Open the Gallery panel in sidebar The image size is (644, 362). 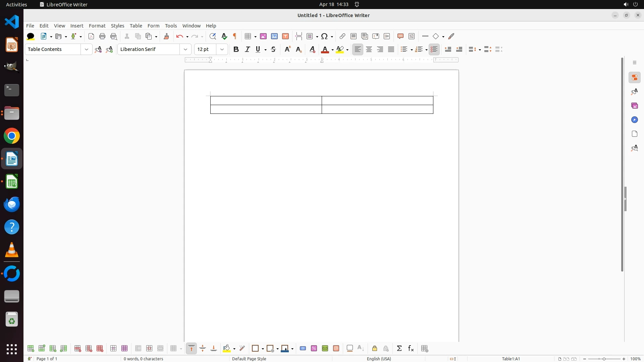point(634,106)
